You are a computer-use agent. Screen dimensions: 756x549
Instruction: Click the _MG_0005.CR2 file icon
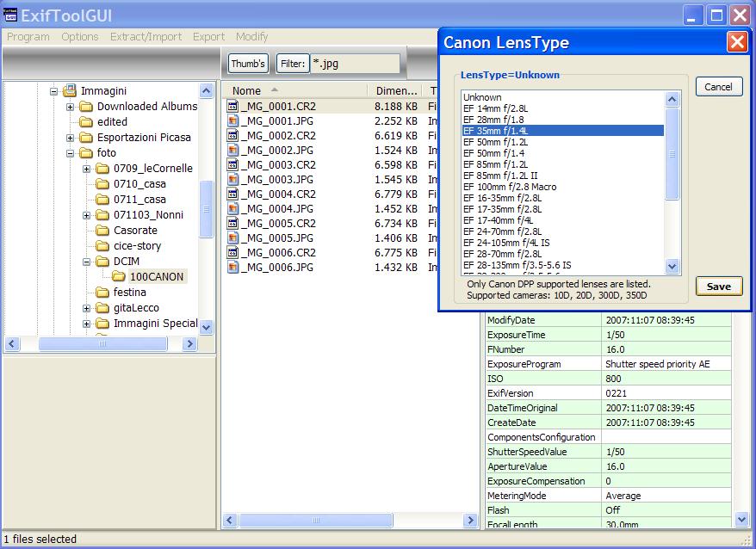tap(232, 224)
